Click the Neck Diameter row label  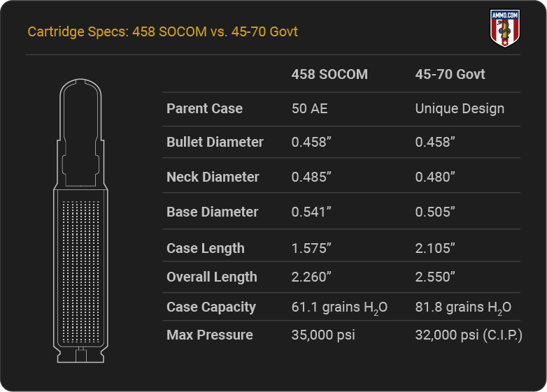coord(213,177)
